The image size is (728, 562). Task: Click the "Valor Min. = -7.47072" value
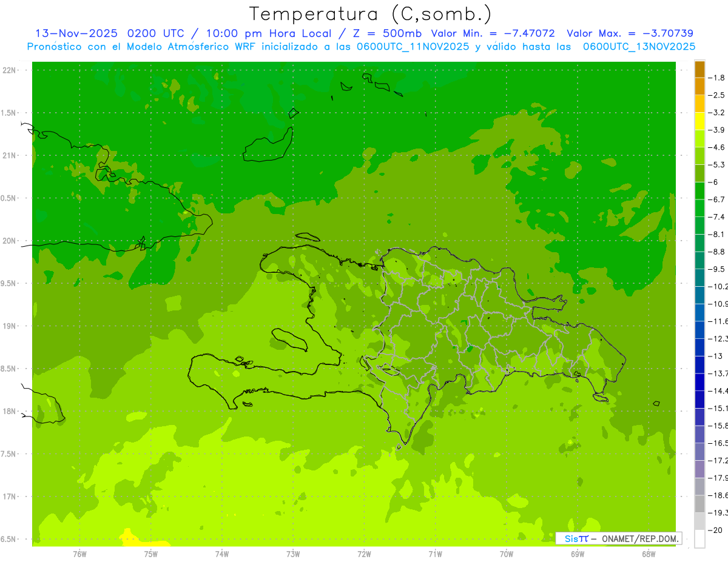pyautogui.click(x=493, y=33)
